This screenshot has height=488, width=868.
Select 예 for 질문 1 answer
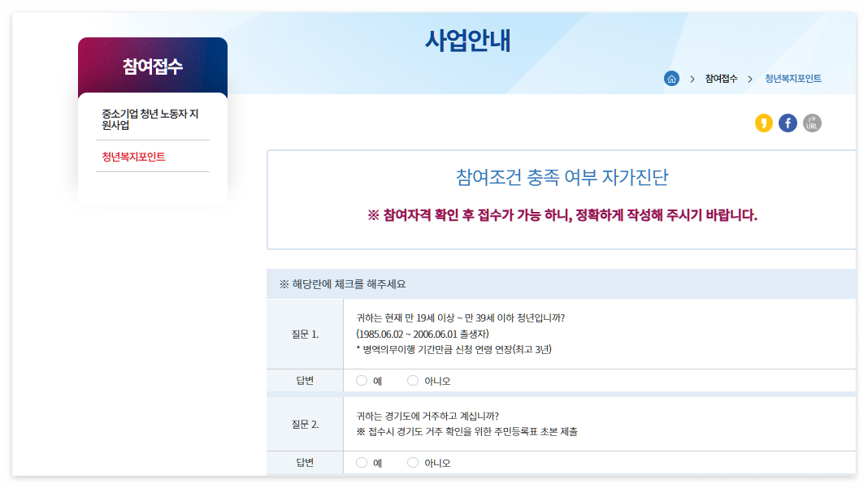coord(362,381)
